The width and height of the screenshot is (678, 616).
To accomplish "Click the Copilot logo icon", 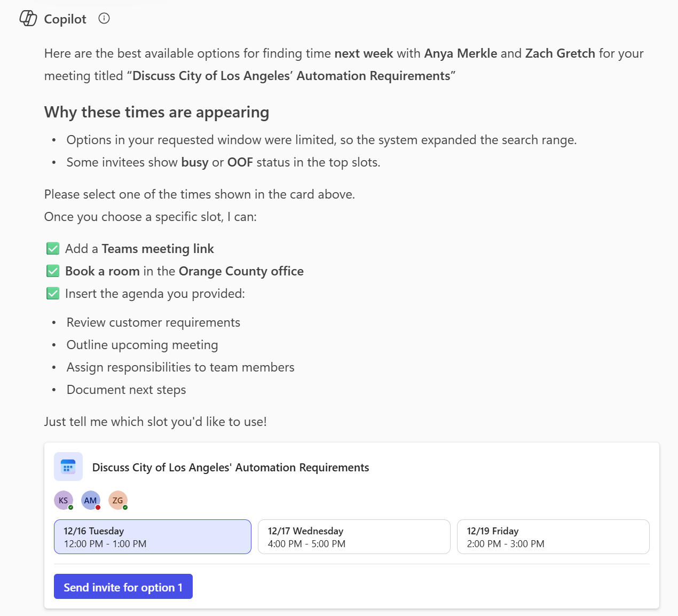I will click(28, 19).
